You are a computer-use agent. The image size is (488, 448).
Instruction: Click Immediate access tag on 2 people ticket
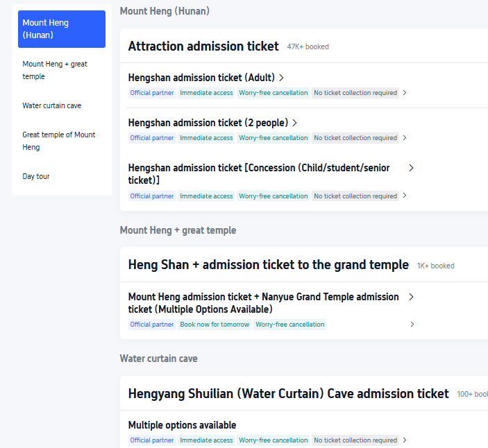pyautogui.click(x=206, y=138)
